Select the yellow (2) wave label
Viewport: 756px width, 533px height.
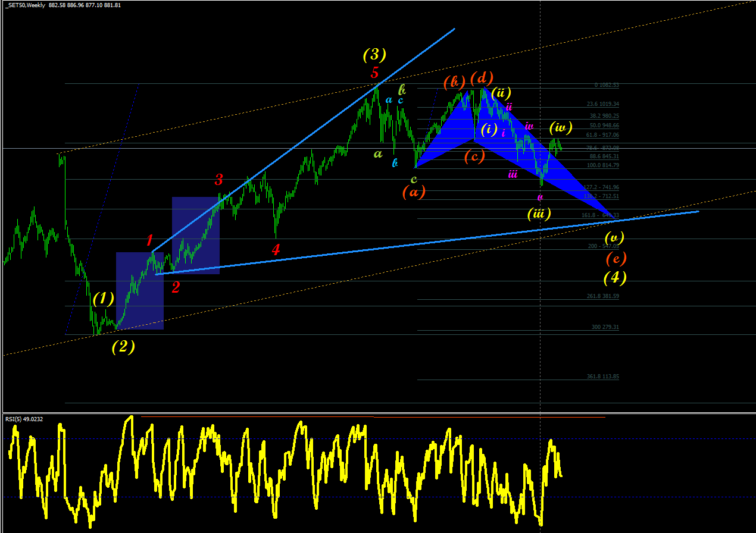(123, 347)
